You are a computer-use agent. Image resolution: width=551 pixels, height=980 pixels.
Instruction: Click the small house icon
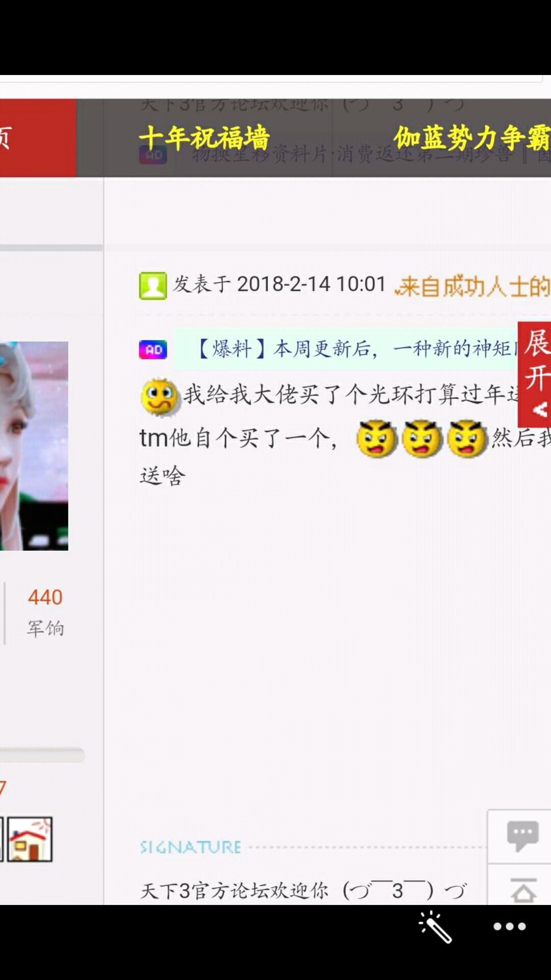coord(30,839)
